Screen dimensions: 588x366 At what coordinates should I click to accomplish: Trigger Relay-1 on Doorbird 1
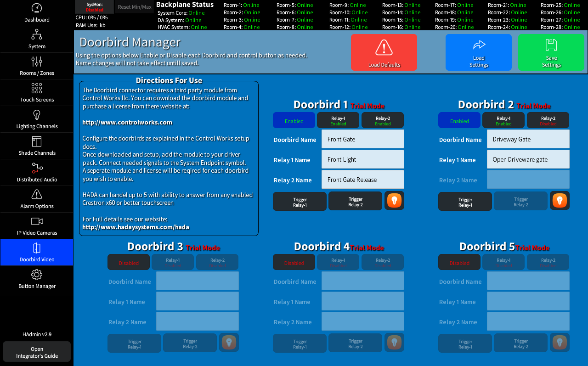pos(300,201)
